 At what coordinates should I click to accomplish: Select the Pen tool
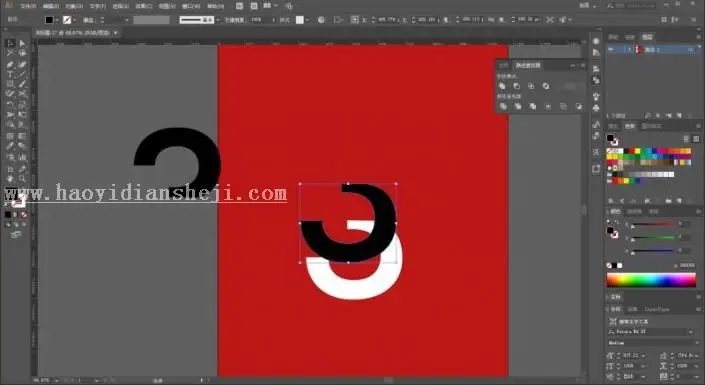(x=10, y=64)
